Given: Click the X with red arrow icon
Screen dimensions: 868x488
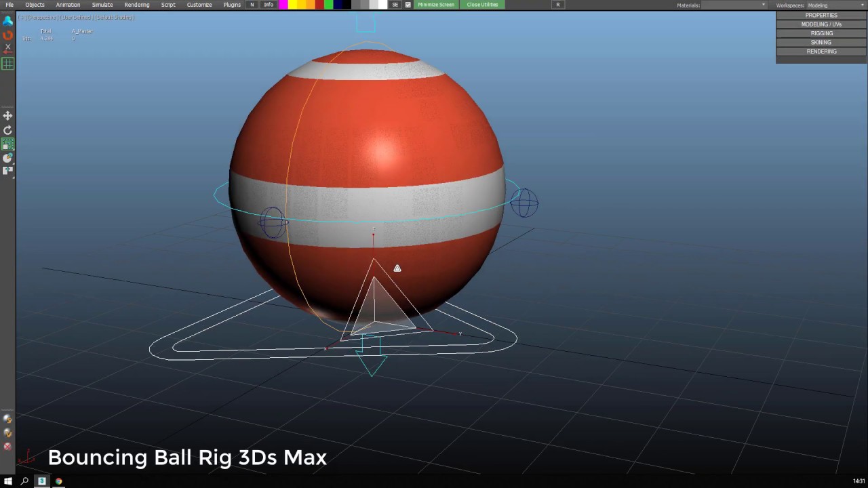Looking at the screenshot, I should point(7,48).
